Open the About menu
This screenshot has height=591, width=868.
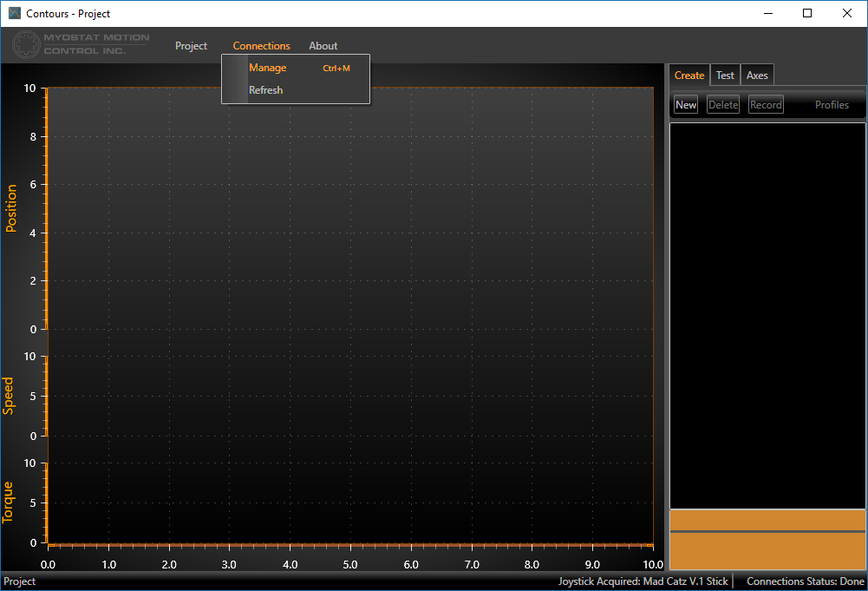pyautogui.click(x=323, y=46)
